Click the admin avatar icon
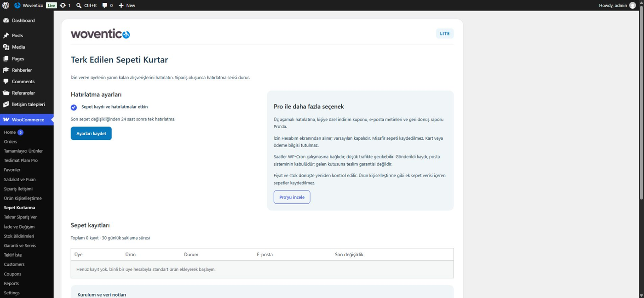Viewport: 644px width, 298px height. click(632, 6)
